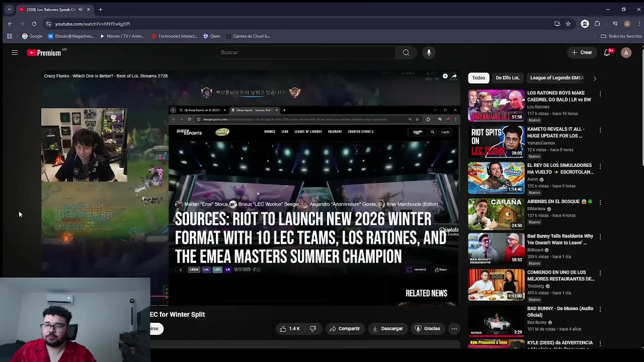Mute tab audio via speaker icon
The height and width of the screenshot is (362, 644).
[x=80, y=10]
